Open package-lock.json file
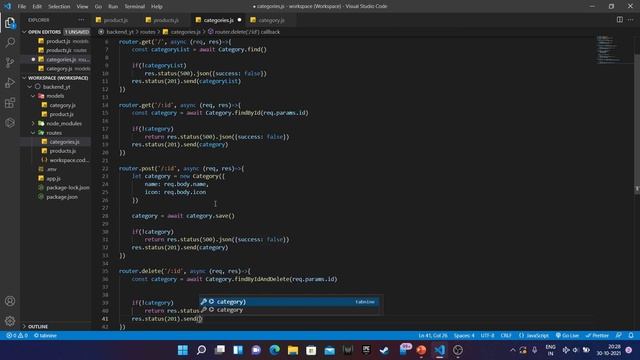Screen dimensions: 640x360 coord(68,187)
